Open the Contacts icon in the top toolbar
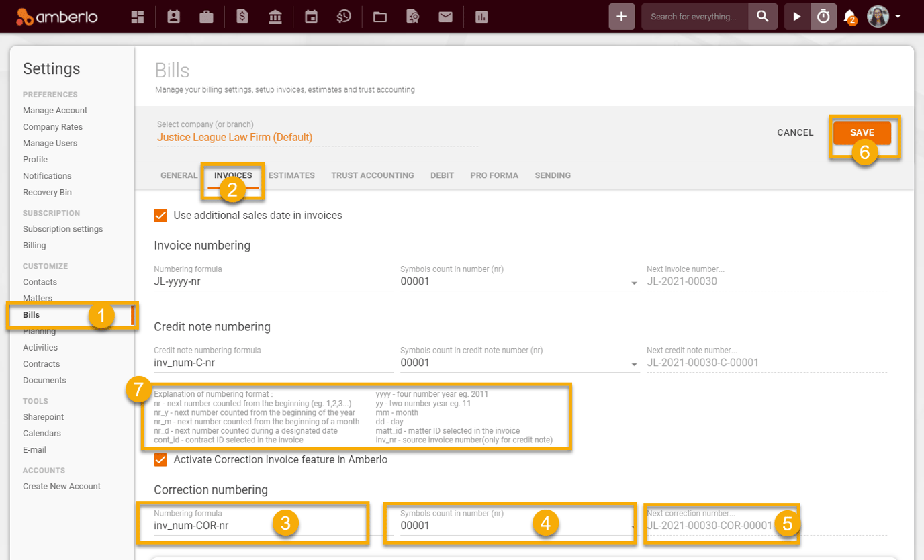The width and height of the screenshot is (924, 560). (x=173, y=16)
